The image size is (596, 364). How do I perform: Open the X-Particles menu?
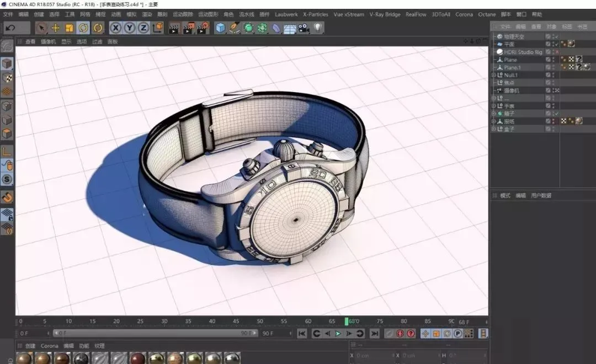pos(316,14)
